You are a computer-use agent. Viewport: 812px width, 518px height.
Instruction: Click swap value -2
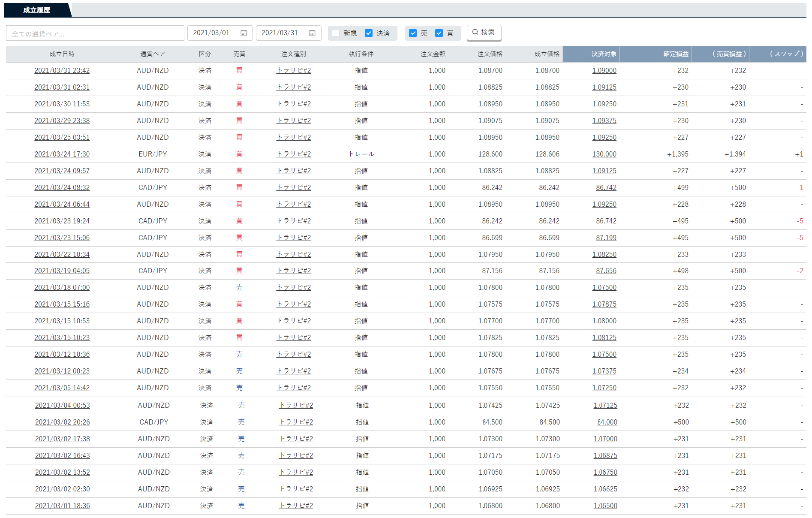[x=800, y=271]
